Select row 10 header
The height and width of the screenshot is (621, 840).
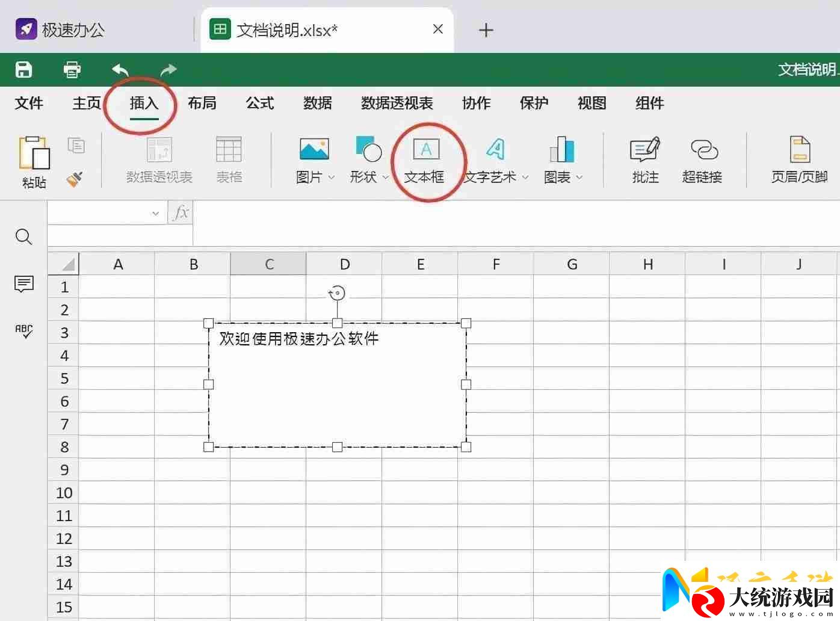[x=64, y=493]
